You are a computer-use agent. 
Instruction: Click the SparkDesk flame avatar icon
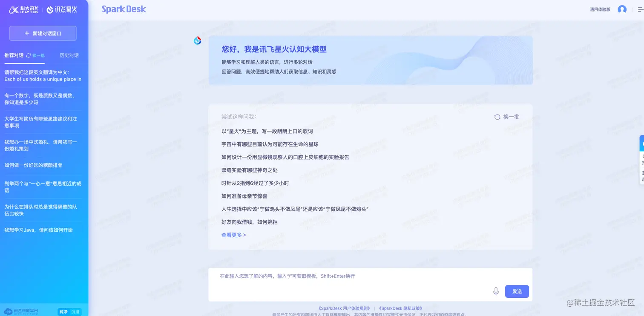198,40
